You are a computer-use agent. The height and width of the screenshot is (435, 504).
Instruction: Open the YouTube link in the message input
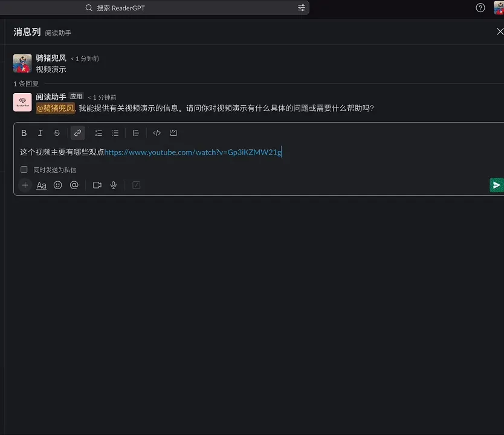[192, 152]
